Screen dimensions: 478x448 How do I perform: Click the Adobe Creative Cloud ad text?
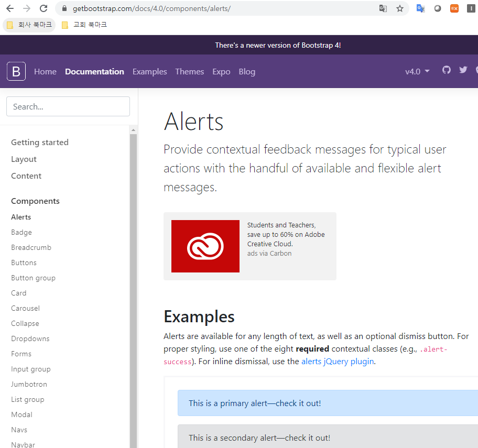[286, 234]
